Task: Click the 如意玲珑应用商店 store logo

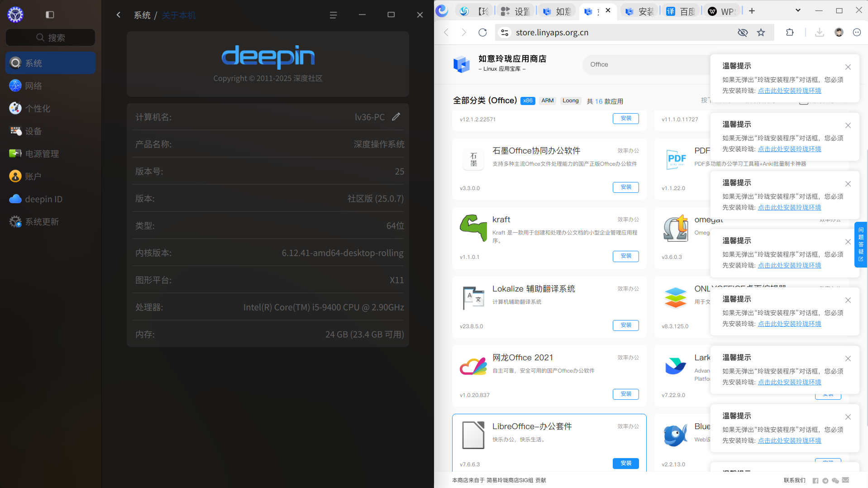Action: tap(462, 64)
